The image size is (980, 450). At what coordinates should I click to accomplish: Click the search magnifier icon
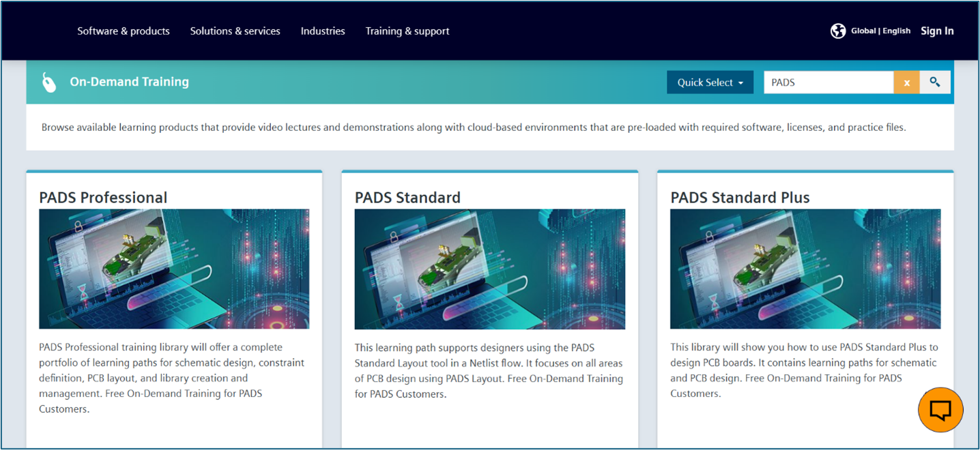(x=935, y=82)
